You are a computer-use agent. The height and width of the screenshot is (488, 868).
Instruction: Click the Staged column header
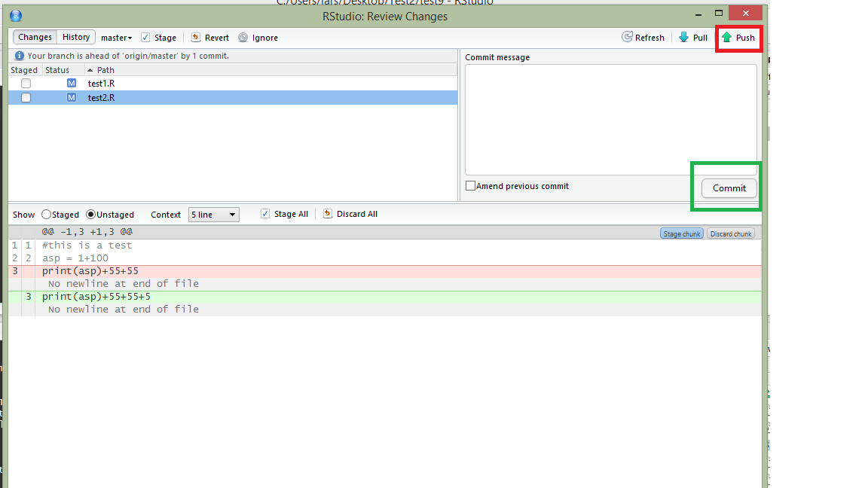tap(24, 70)
